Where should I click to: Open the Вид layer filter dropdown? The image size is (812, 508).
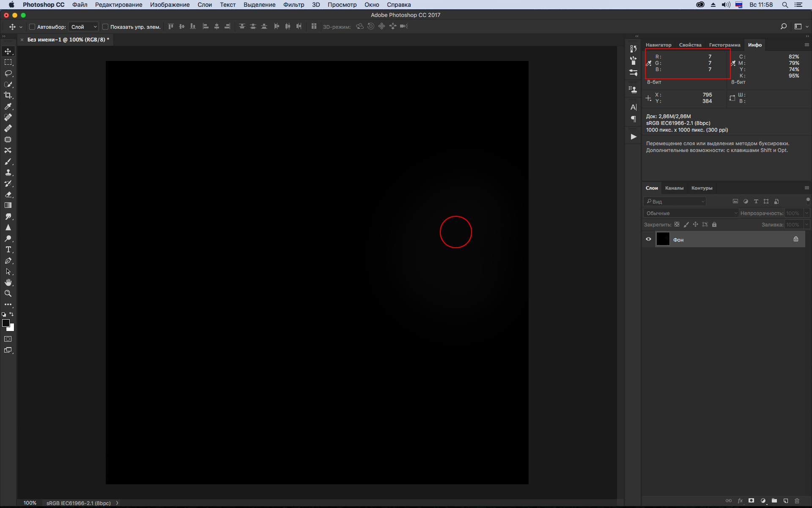[x=675, y=202]
